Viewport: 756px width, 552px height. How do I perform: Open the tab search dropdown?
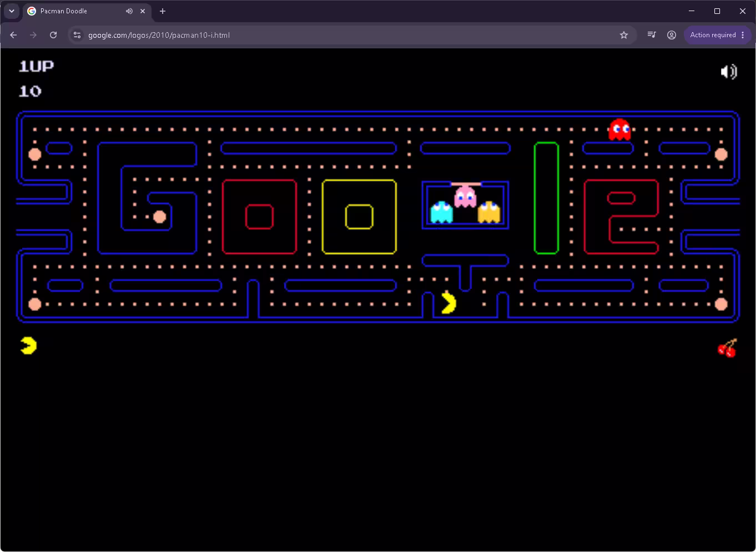12,11
